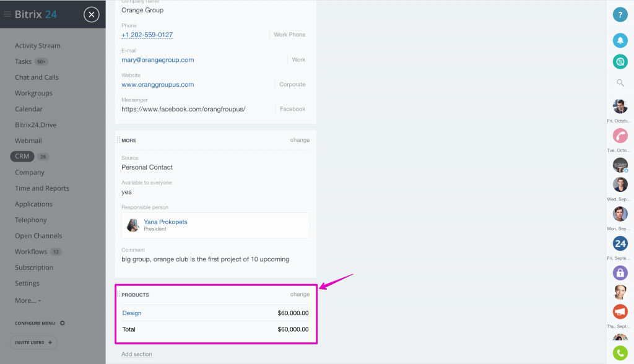Image resolution: width=634 pixels, height=364 pixels.
Task: Open the www.oranggroupus.com website link
Action: coord(158,85)
